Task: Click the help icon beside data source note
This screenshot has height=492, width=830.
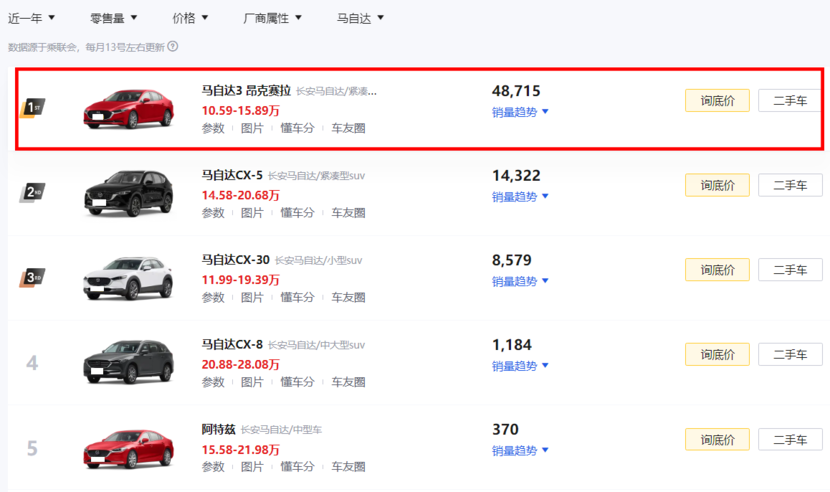Action: pyautogui.click(x=173, y=47)
